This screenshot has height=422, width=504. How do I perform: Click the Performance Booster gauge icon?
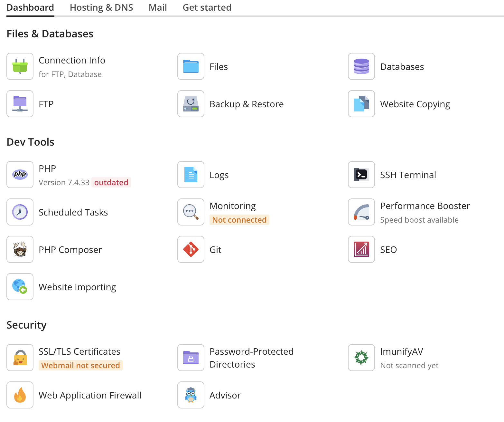[x=361, y=212]
